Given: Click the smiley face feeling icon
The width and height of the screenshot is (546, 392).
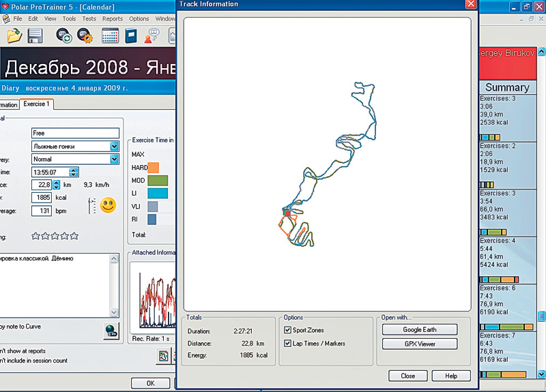Looking at the screenshot, I should point(108,205).
